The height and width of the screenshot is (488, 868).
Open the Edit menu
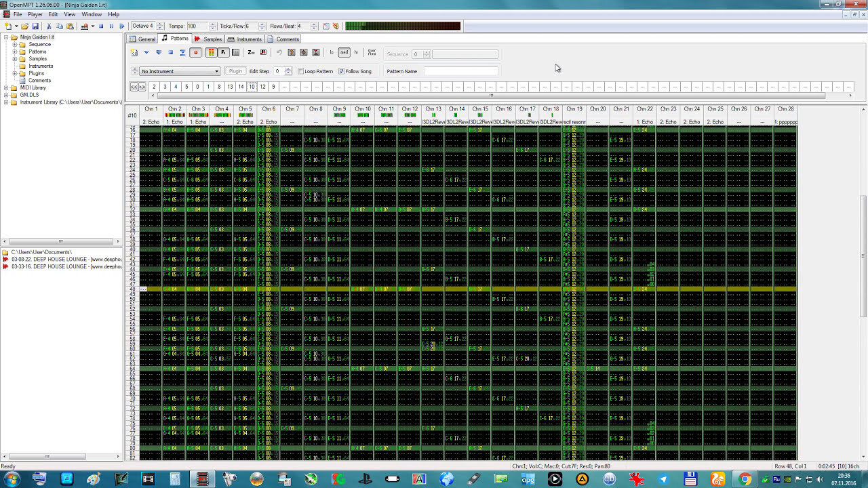pos(53,14)
